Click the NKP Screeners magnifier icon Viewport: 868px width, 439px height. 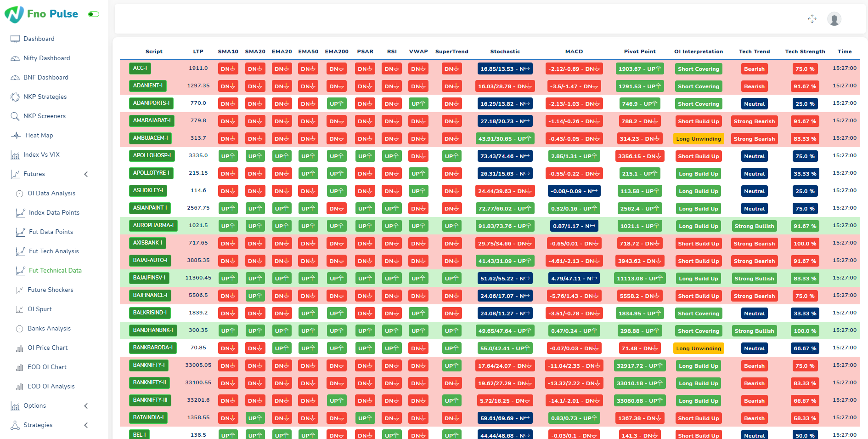[x=15, y=116]
